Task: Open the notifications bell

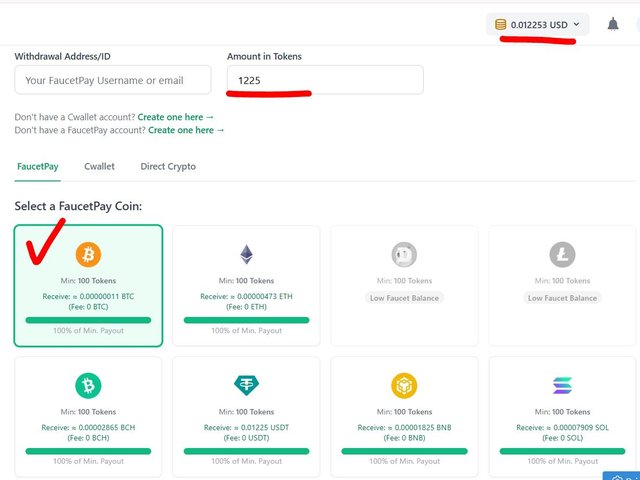Action: coord(613,24)
